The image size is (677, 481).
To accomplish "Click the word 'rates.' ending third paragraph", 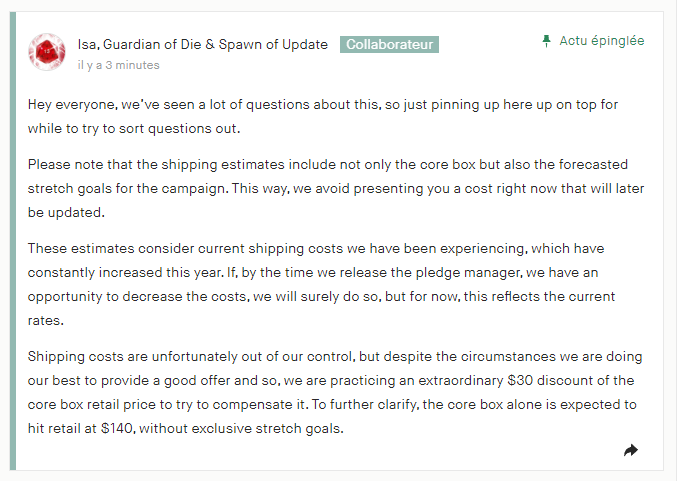I will point(45,321).
